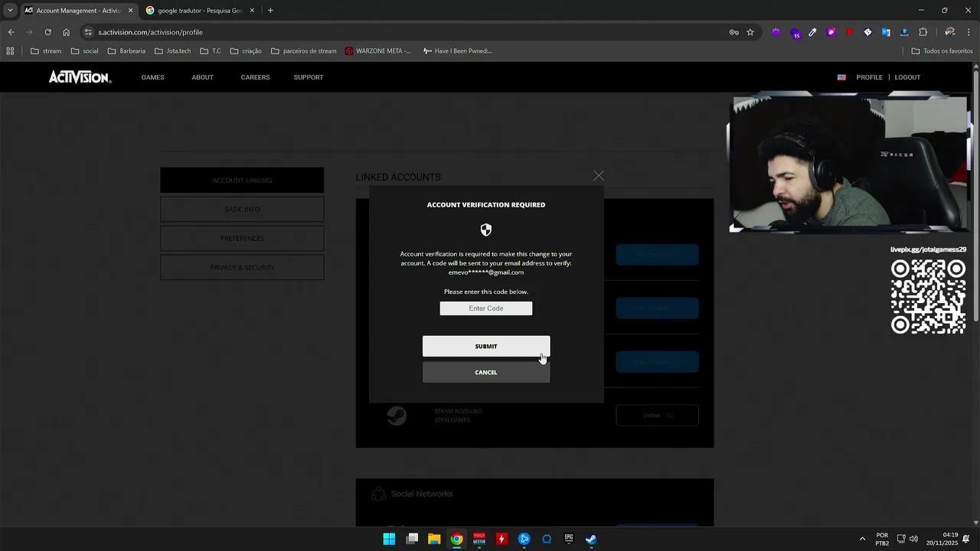Image resolution: width=980 pixels, height=551 pixels.
Task: Click the Steam logo in linked accounts
Action: coord(397,416)
